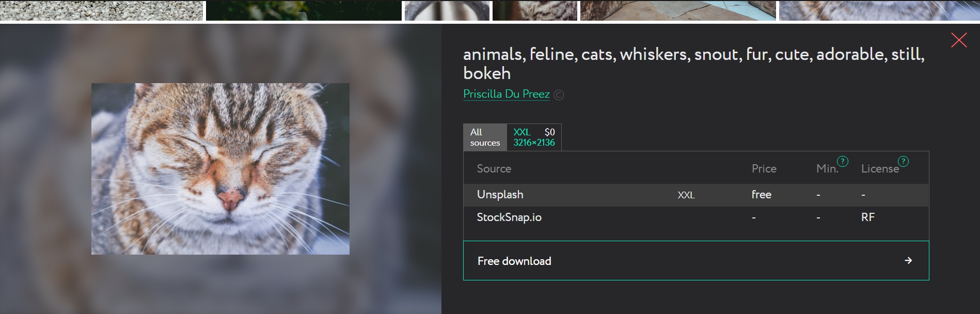The image size is (980, 314).
Task: Select the StockSnap.io source row
Action: click(509, 217)
